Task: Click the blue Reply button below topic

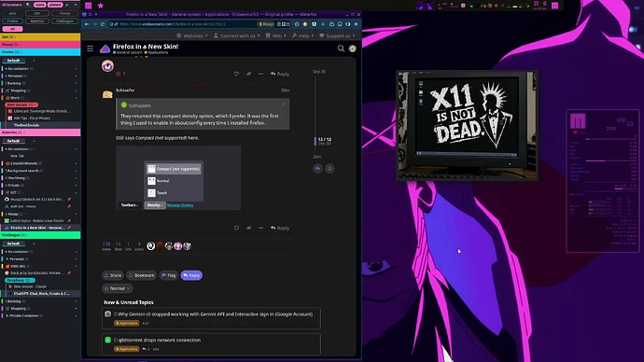Action: [191, 275]
